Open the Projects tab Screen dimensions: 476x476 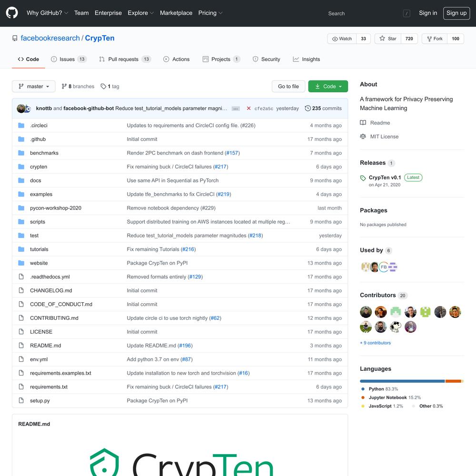tap(221, 59)
